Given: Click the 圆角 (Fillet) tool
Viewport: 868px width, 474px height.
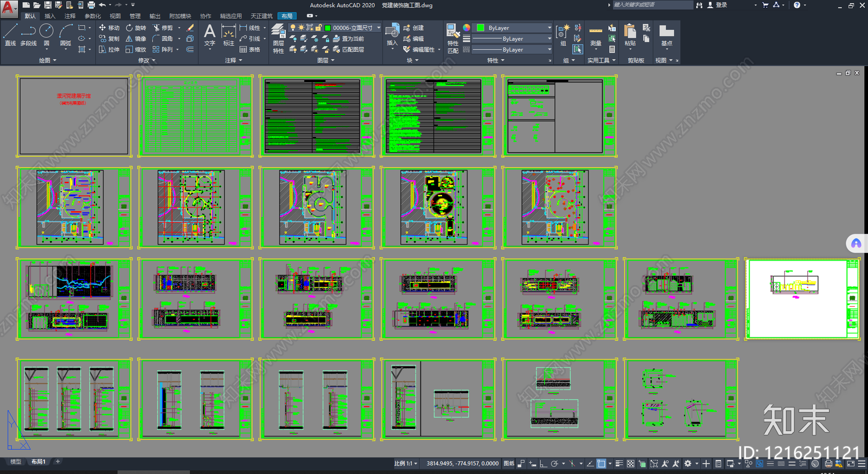Looking at the screenshot, I should [x=163, y=39].
